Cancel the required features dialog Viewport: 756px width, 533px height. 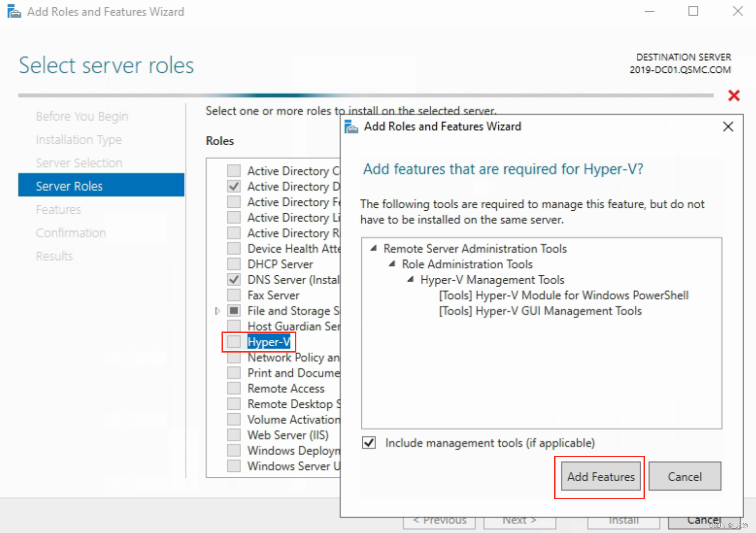685,476
